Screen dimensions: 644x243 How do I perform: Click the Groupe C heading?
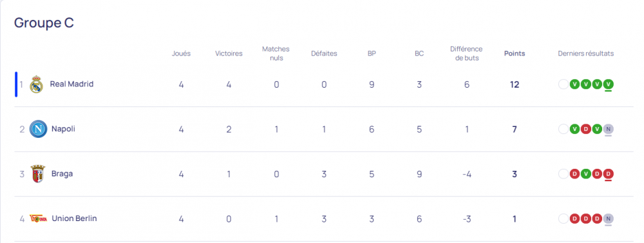[x=44, y=23]
